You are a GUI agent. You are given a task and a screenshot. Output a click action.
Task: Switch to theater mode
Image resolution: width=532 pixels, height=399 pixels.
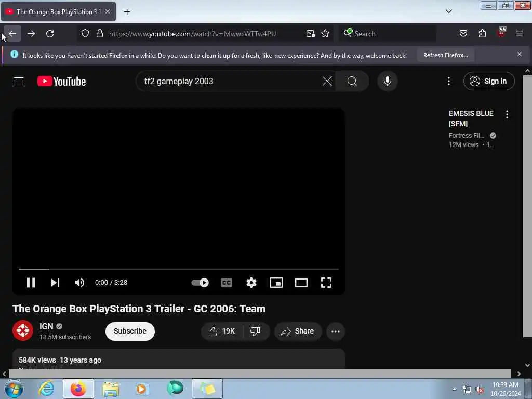tap(301, 283)
